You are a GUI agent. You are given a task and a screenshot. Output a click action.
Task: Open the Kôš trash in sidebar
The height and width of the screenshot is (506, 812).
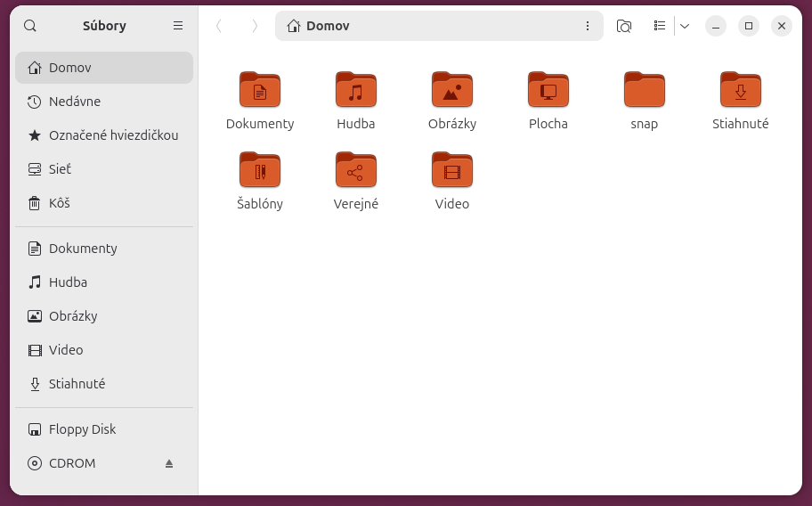[x=104, y=203]
